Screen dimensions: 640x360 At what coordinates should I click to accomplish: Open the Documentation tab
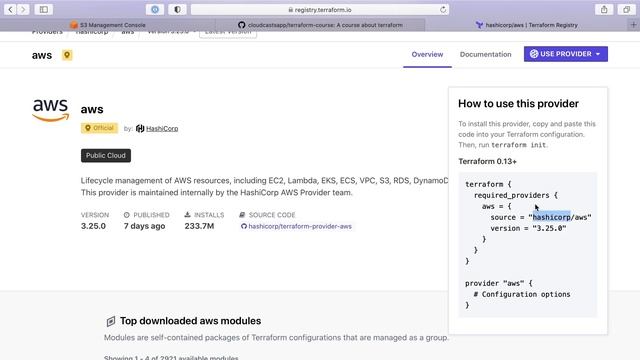485,54
